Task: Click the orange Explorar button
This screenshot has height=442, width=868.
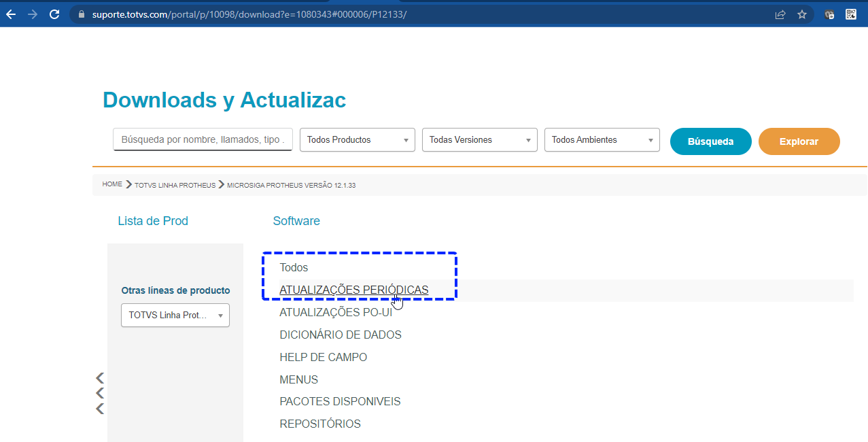Action: pyautogui.click(x=799, y=141)
